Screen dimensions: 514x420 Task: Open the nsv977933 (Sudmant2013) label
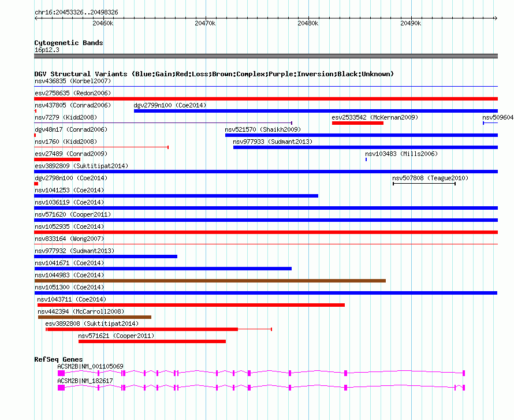pos(273,142)
